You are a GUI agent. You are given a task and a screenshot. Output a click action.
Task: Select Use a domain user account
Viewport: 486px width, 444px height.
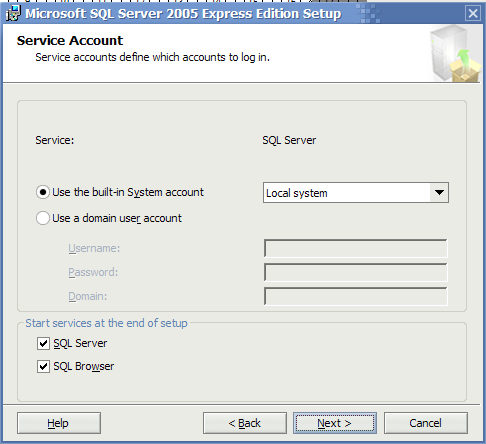tap(43, 218)
